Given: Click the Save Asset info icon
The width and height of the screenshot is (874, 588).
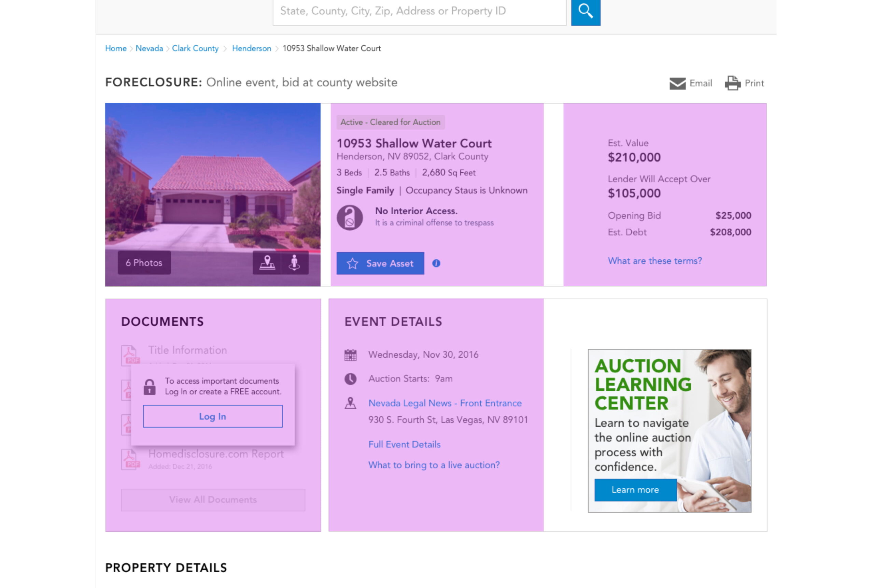Looking at the screenshot, I should tap(436, 263).
